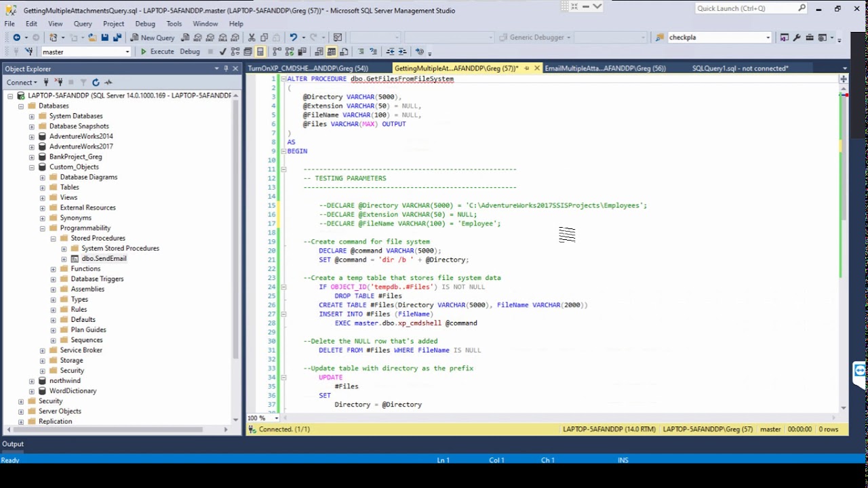Click the Object Explorer filter icon
The height and width of the screenshot is (488, 868).
[x=83, y=82]
